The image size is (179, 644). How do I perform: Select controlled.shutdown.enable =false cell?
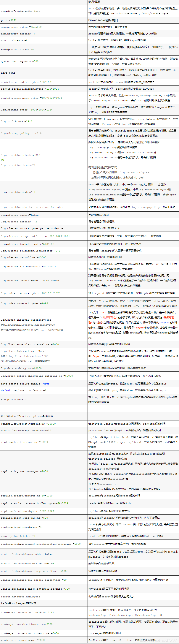[44, 554]
